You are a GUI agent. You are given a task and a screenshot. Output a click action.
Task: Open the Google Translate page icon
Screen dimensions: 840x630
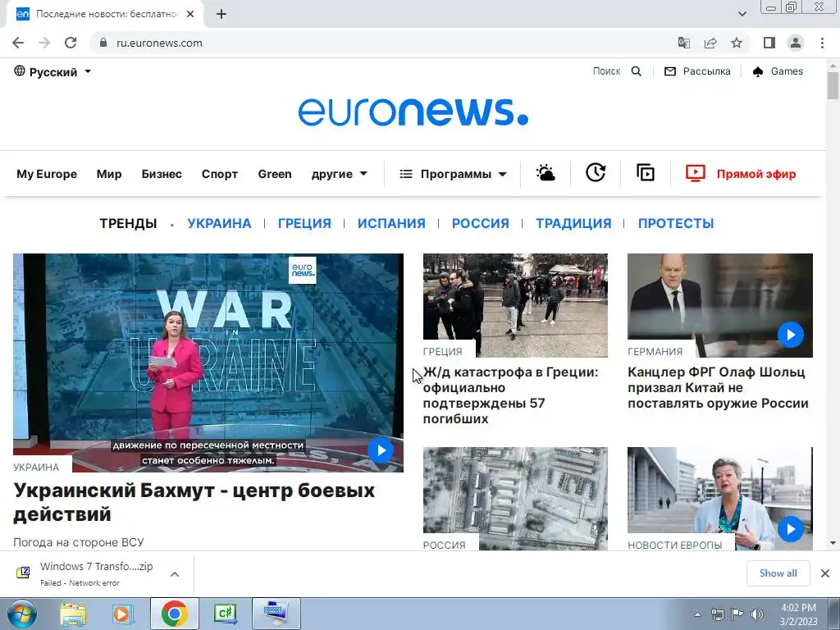[x=683, y=43]
